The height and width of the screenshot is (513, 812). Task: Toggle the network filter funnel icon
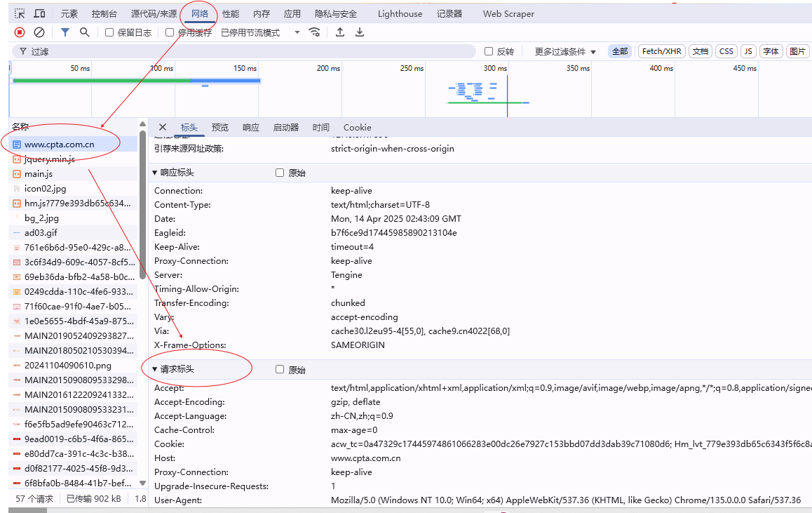65,32
